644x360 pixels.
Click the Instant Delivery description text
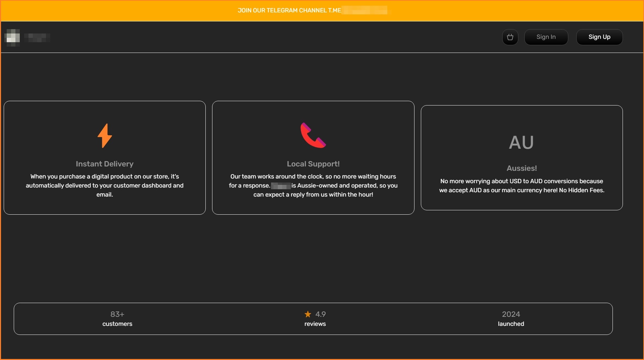coord(105,186)
